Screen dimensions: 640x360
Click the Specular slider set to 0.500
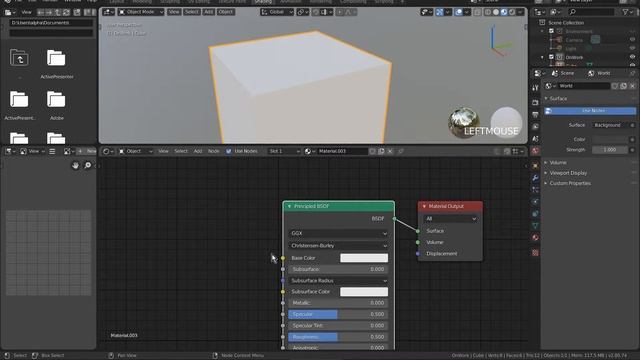pos(338,314)
